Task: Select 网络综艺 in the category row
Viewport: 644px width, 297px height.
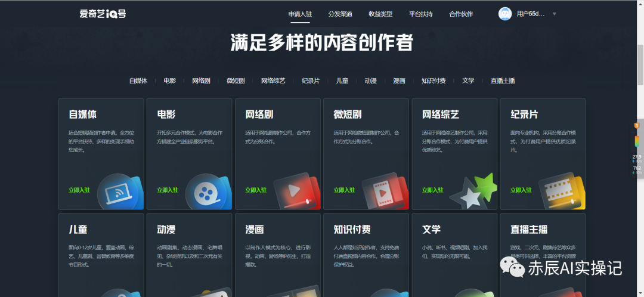Action: (x=273, y=81)
